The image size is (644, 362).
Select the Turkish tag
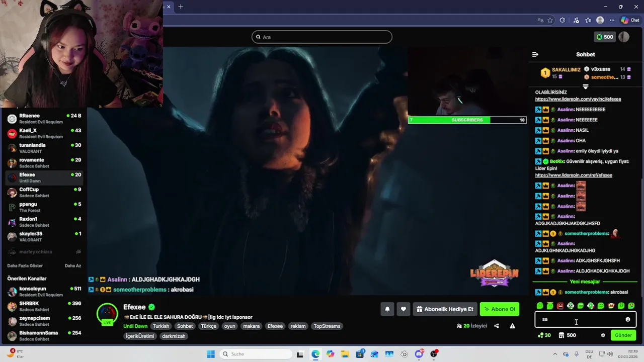(161, 326)
